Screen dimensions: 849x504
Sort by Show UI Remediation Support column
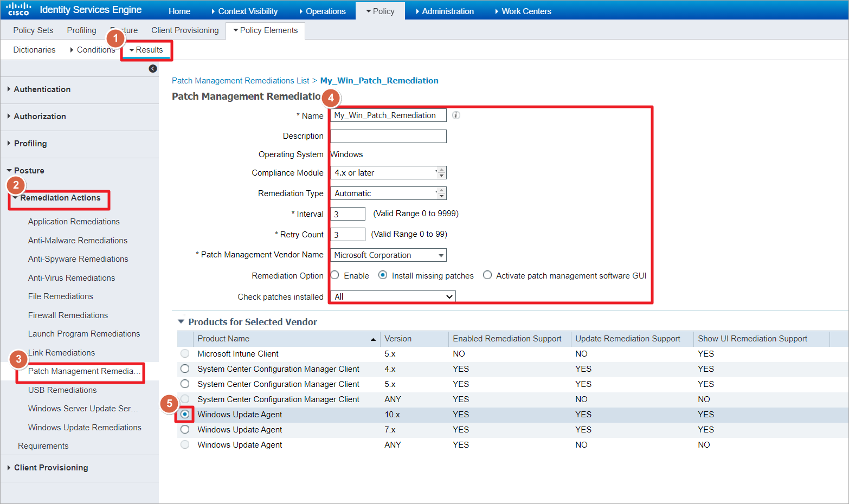[x=762, y=339]
